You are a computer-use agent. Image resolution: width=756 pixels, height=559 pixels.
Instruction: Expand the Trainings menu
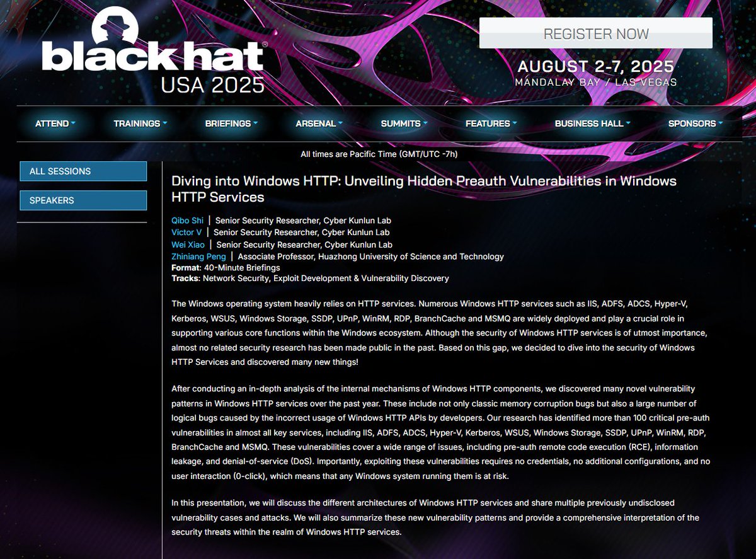pos(140,124)
